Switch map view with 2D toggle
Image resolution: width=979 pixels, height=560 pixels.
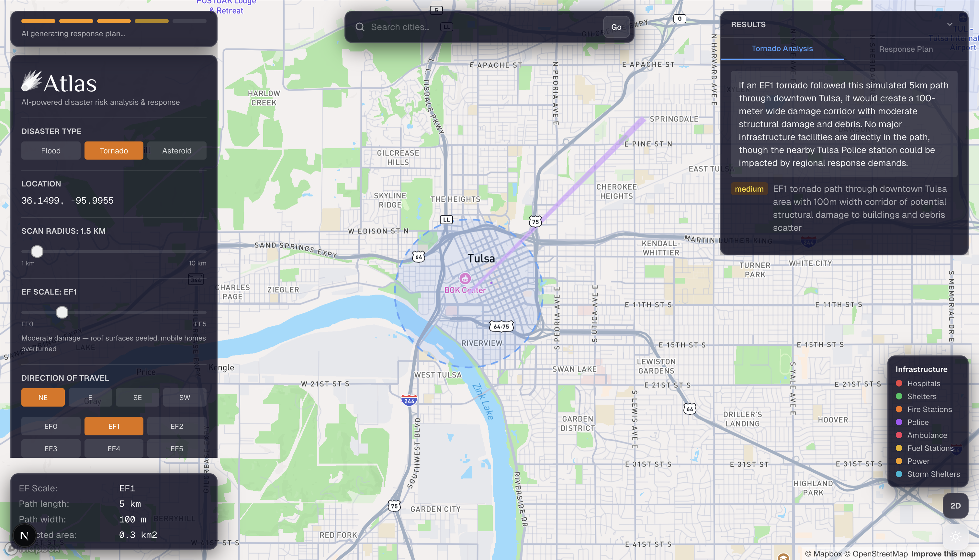(x=955, y=506)
